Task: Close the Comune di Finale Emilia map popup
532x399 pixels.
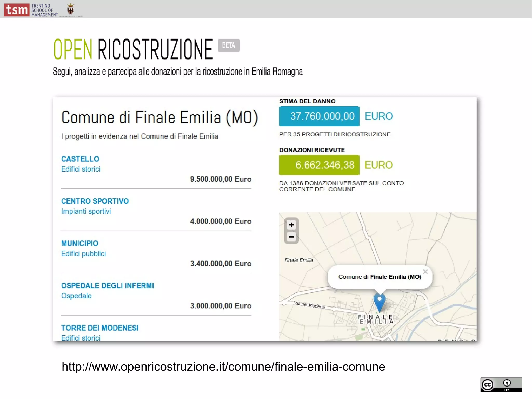Action: (425, 272)
